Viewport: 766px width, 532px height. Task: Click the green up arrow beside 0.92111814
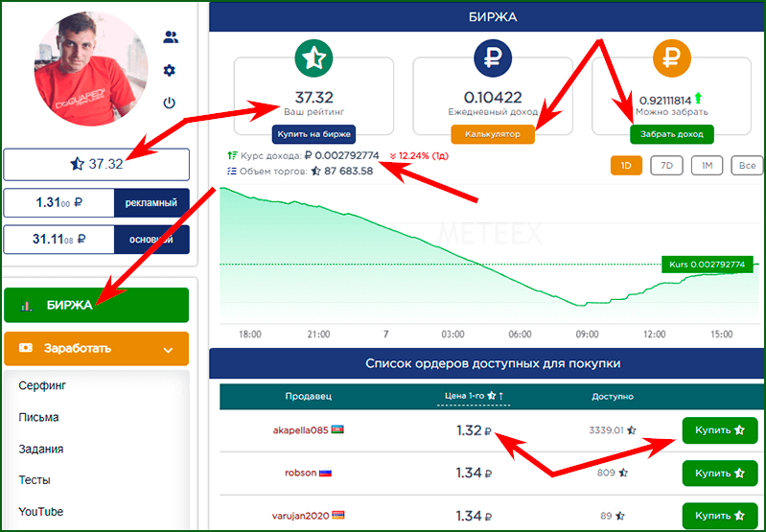(698, 99)
